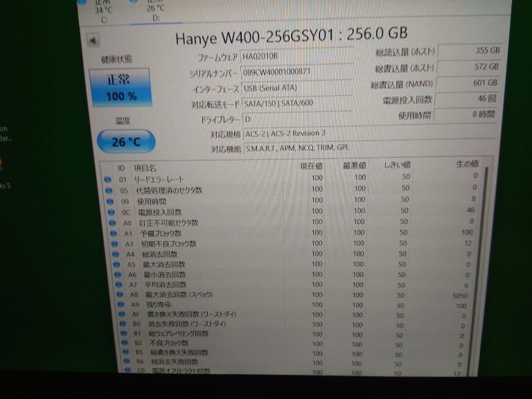Click the blue status dot for ID B2
The image size is (532, 399).
125,343
